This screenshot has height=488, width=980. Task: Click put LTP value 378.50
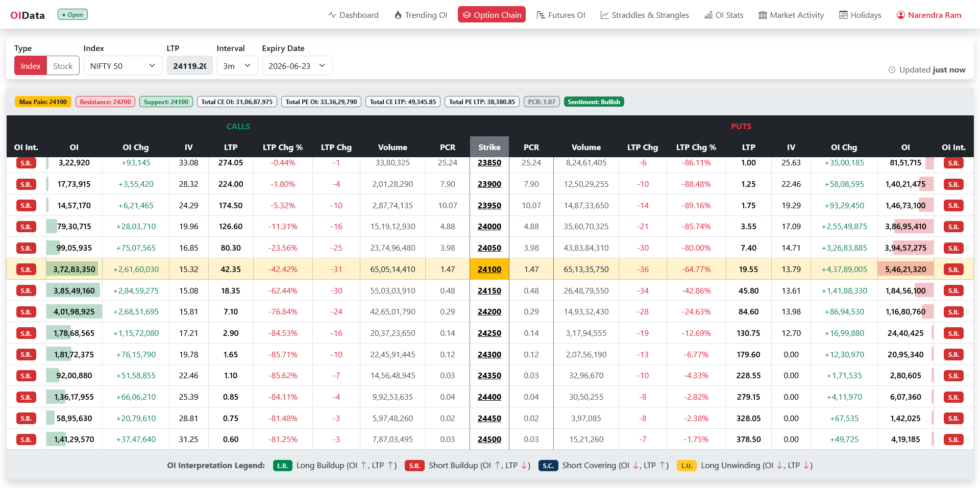(748, 440)
